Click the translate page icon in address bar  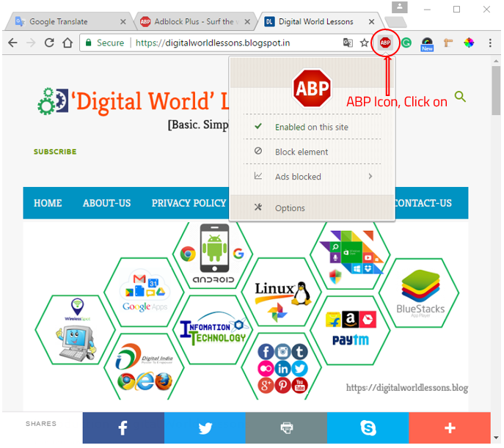tap(348, 43)
